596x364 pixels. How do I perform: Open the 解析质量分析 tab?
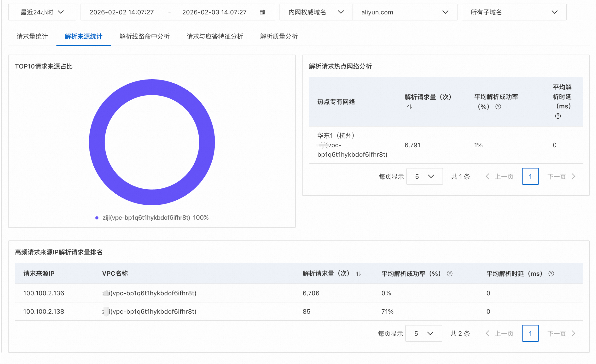[279, 36]
